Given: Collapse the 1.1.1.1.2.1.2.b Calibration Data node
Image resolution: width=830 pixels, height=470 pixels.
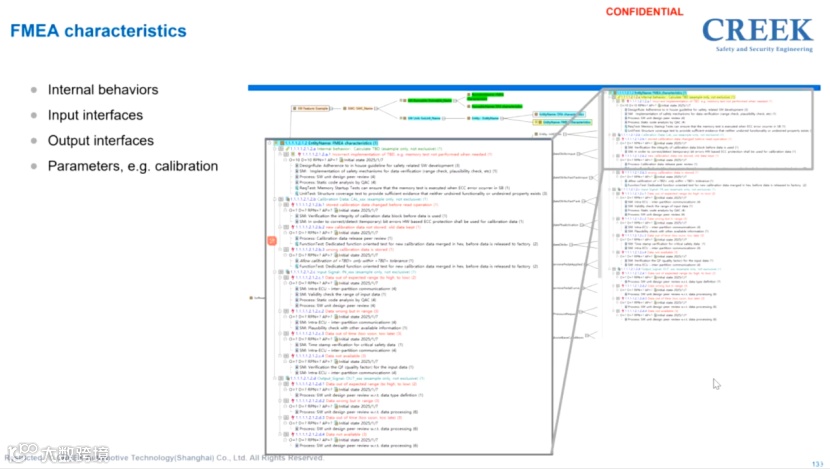Looking at the screenshot, I should (x=275, y=199).
